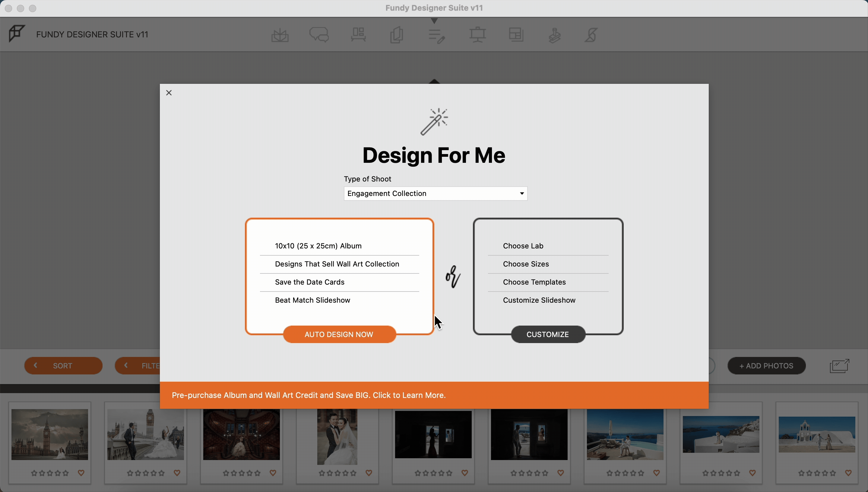Select Save the Date Cards row
Screen dimensions: 868x492
click(339, 282)
